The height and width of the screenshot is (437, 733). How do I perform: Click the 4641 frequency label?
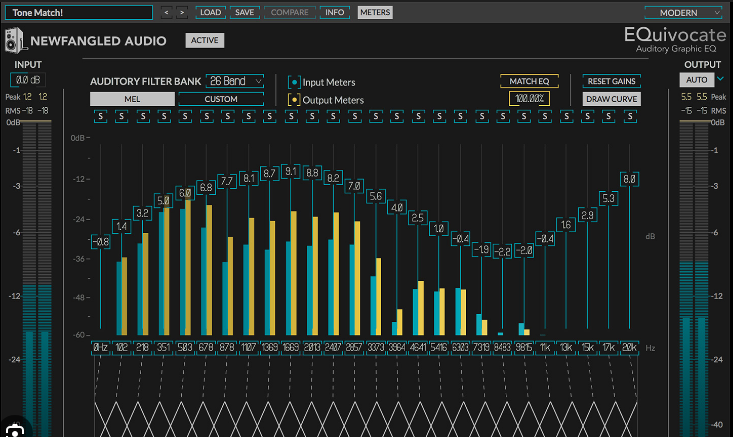418,348
